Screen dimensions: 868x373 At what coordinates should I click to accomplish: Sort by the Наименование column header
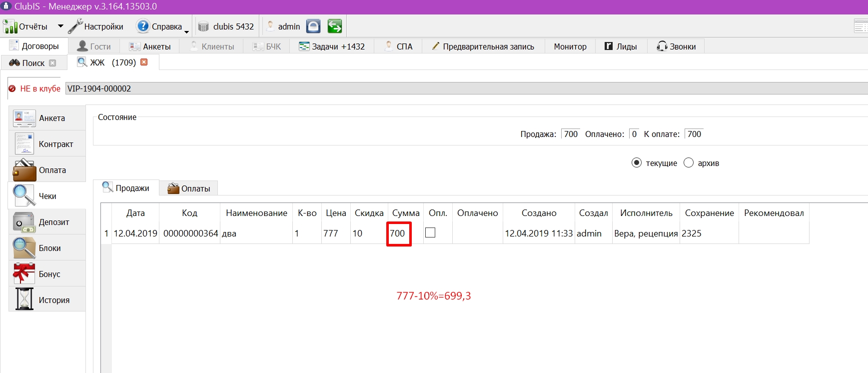[x=256, y=213]
